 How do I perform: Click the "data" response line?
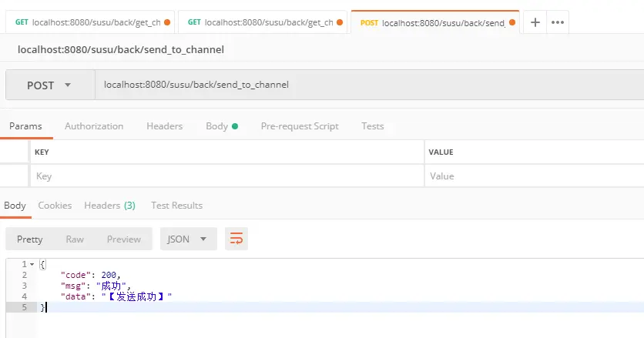pyautogui.click(x=116, y=296)
